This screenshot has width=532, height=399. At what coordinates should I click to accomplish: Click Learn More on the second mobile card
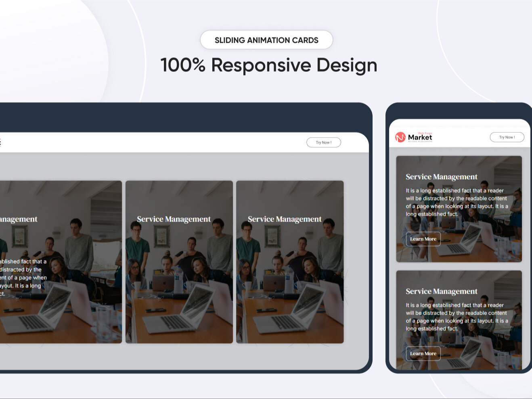[x=423, y=353]
